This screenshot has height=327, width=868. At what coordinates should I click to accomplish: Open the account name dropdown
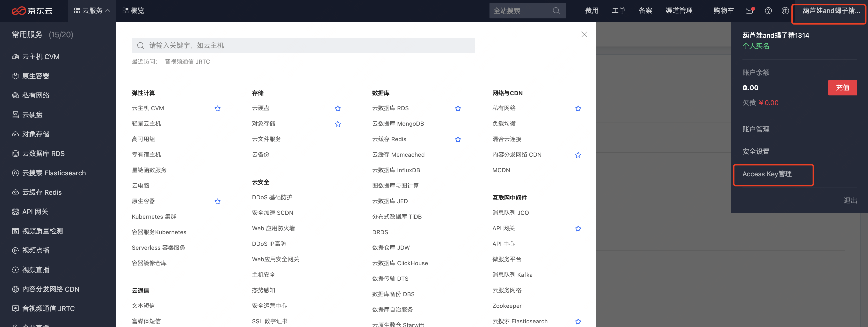point(831,11)
